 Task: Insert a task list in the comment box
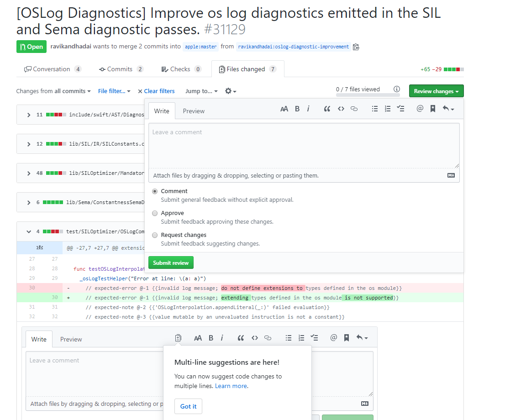401,109
